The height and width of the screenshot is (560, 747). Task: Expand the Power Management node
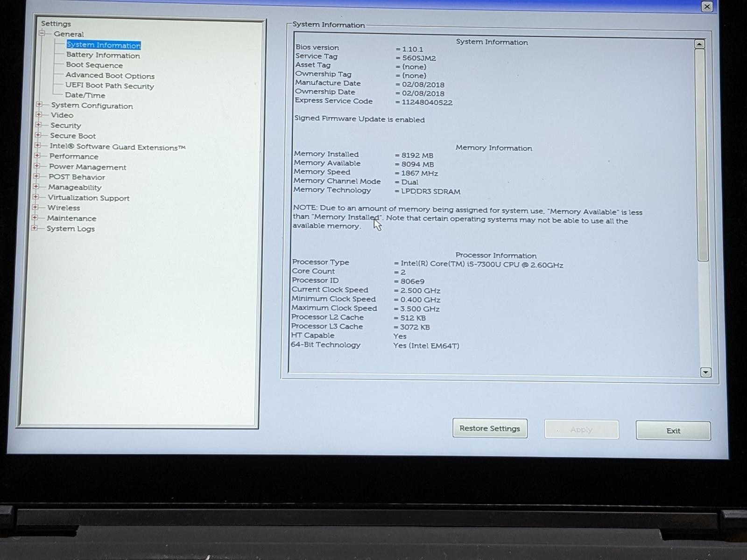coord(36,166)
